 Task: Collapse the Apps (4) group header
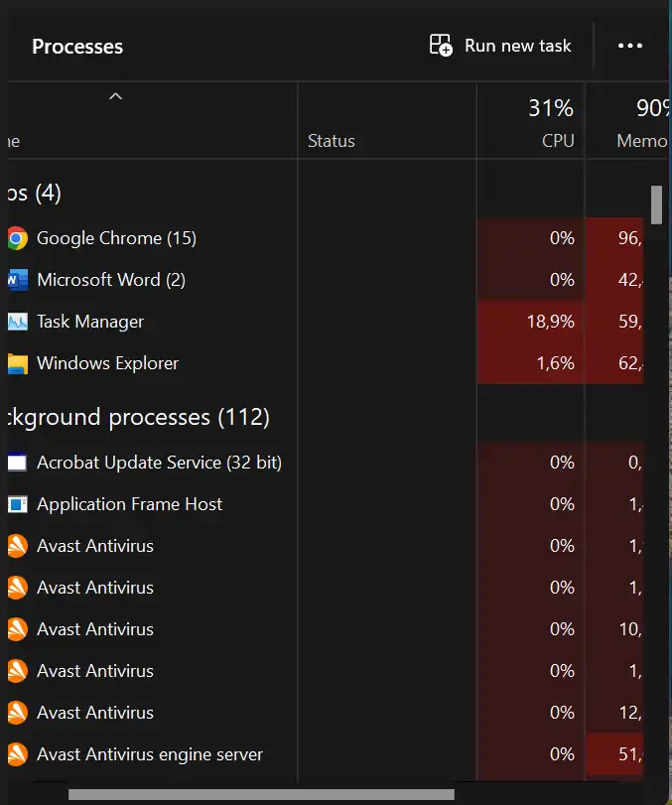click(35, 193)
